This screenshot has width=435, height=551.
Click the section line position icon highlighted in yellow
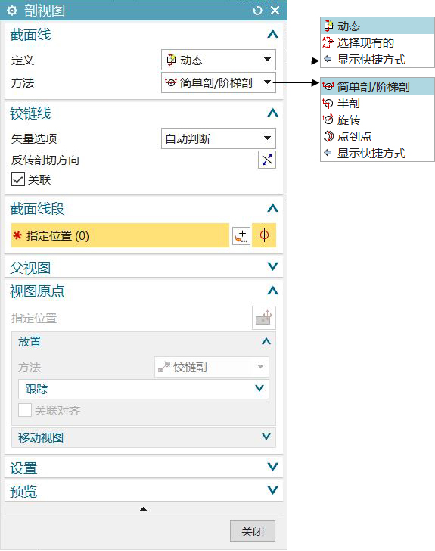click(264, 235)
